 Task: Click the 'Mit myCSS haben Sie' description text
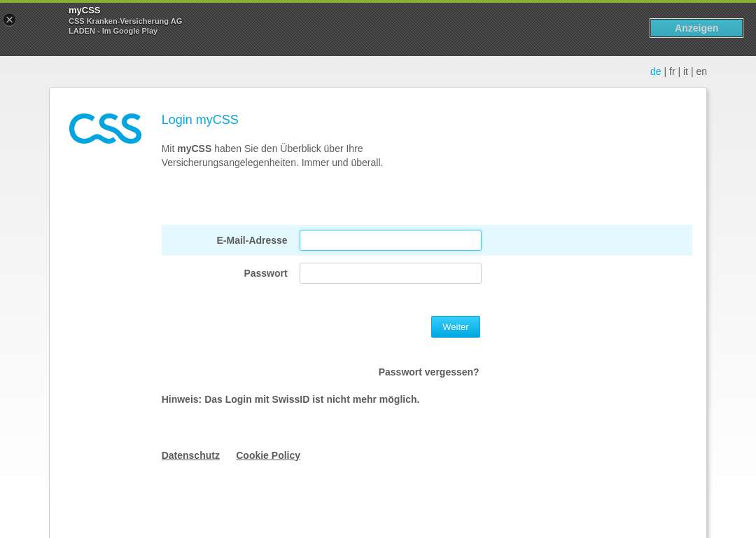(x=272, y=156)
